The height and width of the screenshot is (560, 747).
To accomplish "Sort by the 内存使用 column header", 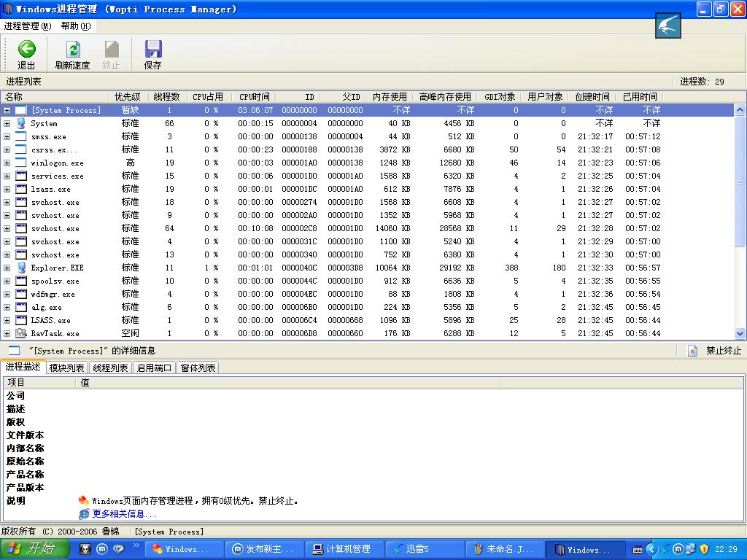I will click(390, 97).
